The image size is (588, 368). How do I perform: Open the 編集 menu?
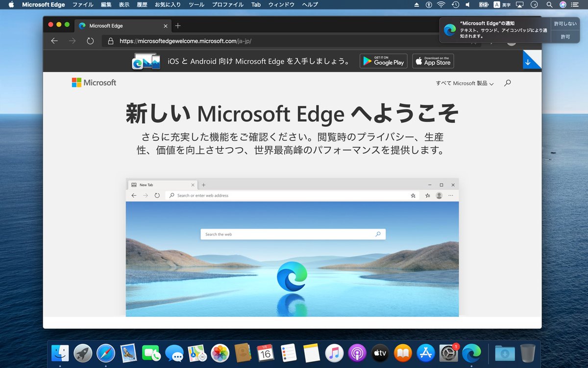[106, 4]
